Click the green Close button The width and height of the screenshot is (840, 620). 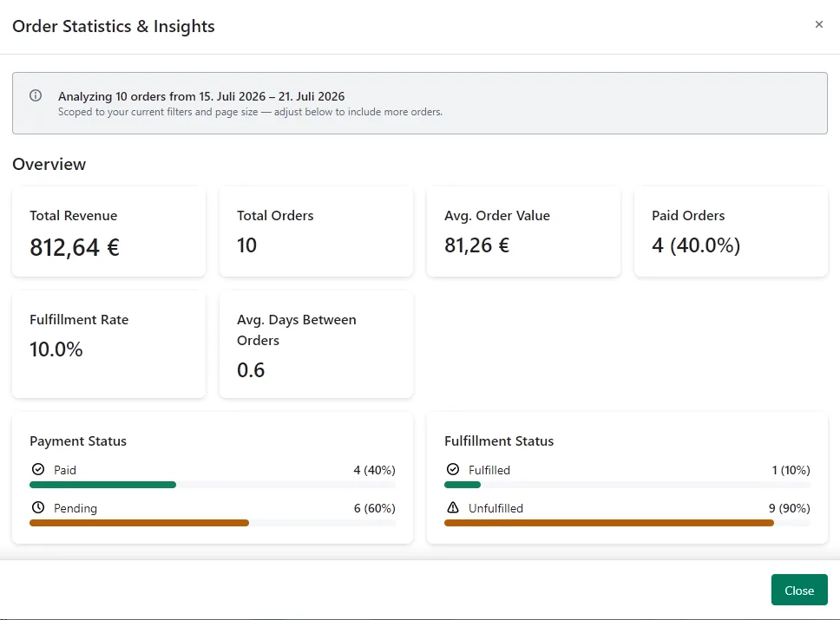click(799, 590)
